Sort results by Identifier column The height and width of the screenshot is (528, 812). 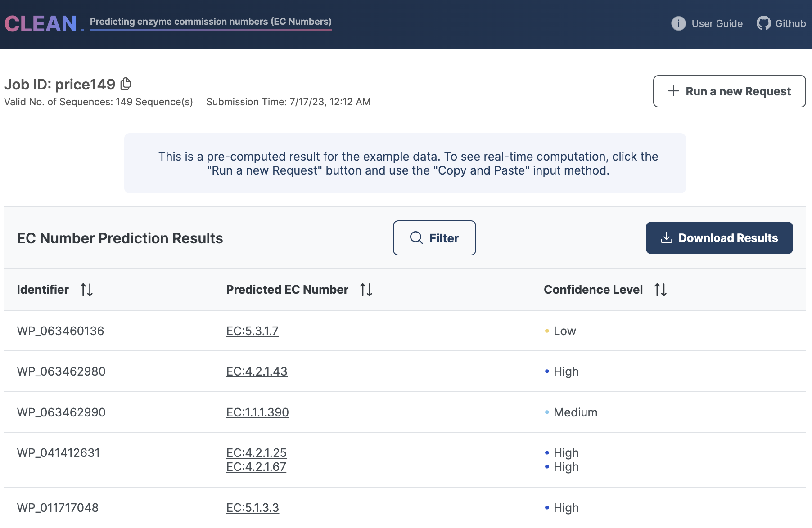[86, 290]
